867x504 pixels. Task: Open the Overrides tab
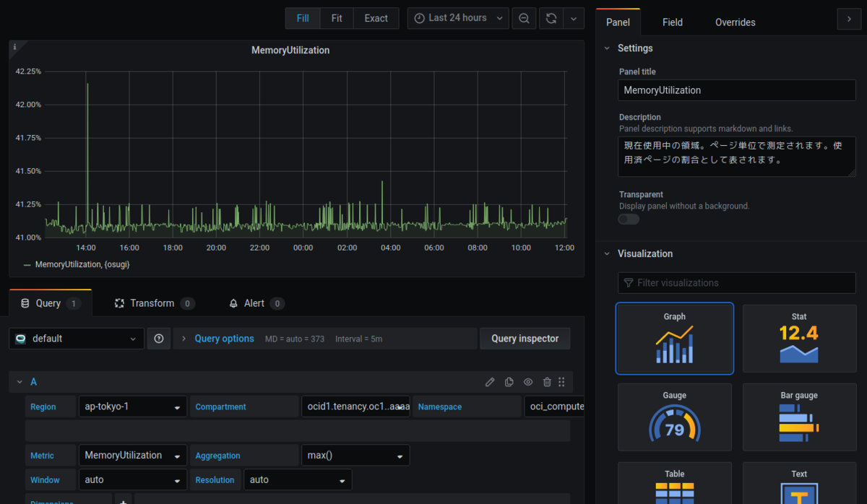click(736, 22)
